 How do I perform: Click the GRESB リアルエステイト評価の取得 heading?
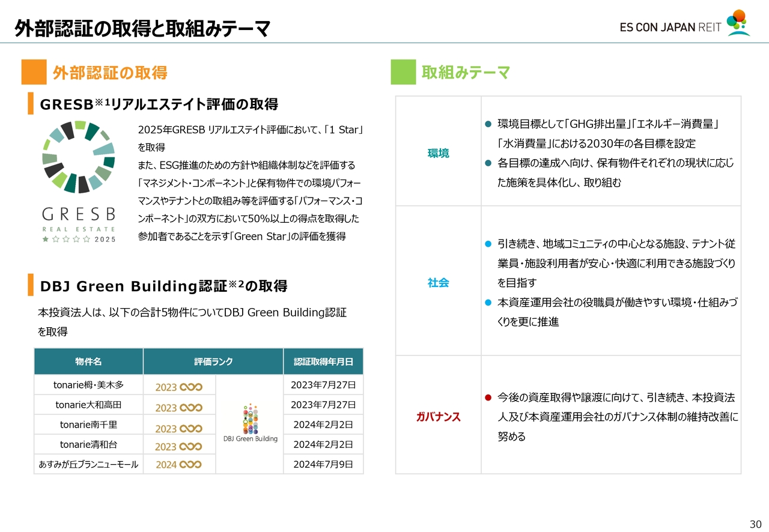(x=159, y=104)
